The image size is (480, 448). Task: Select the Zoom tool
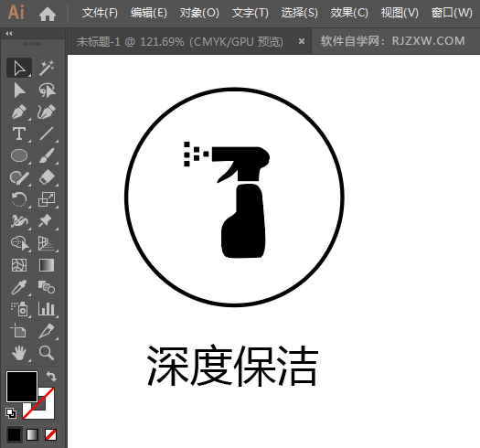click(x=47, y=353)
